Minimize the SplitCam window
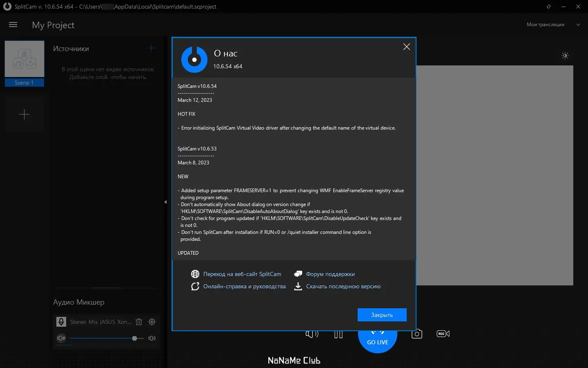 pos(563,7)
